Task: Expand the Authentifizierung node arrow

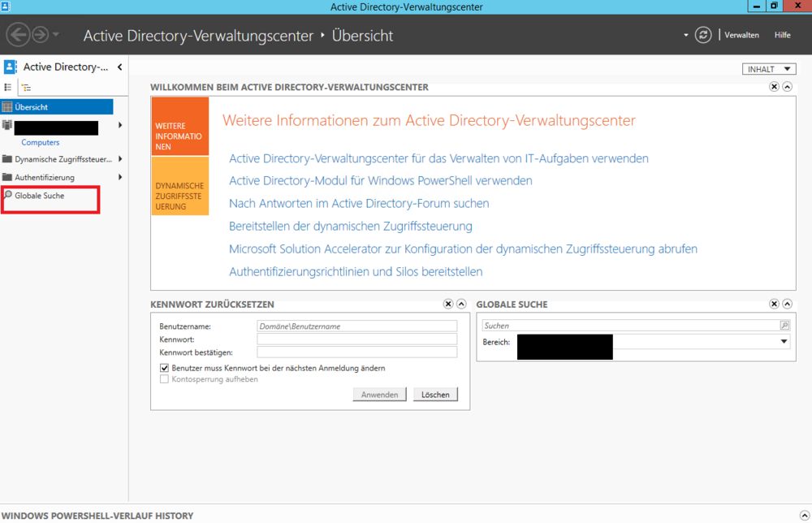Action: pos(120,177)
